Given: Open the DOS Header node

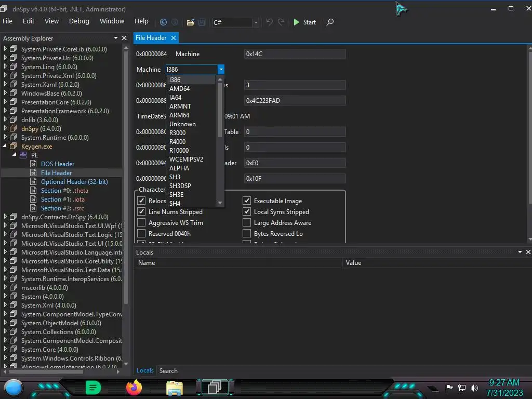Looking at the screenshot, I should click(x=57, y=164).
